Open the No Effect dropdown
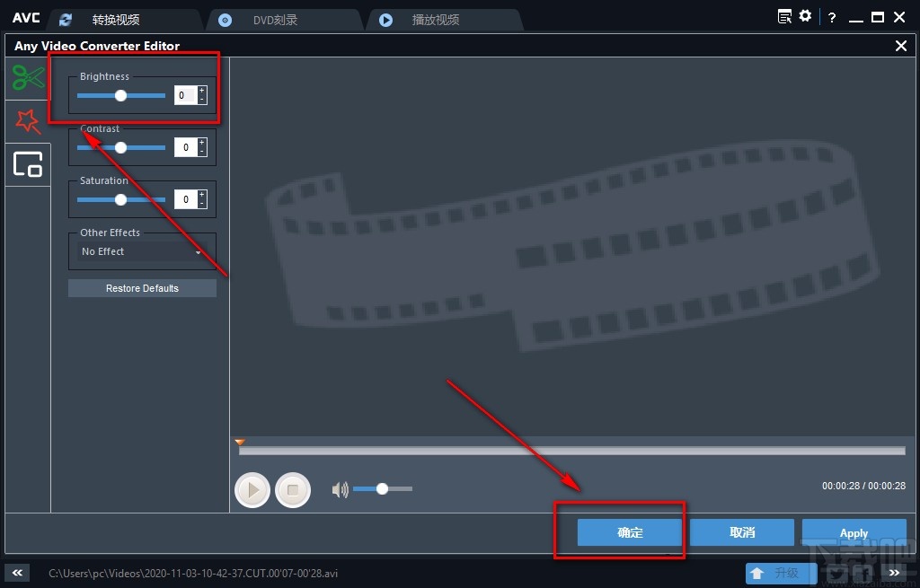This screenshot has height=588, width=920. 141,251
